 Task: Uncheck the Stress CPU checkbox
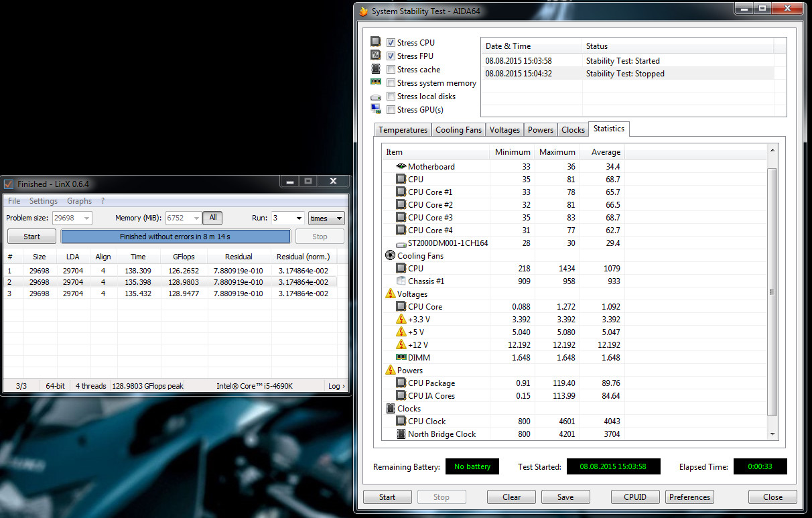[x=391, y=43]
